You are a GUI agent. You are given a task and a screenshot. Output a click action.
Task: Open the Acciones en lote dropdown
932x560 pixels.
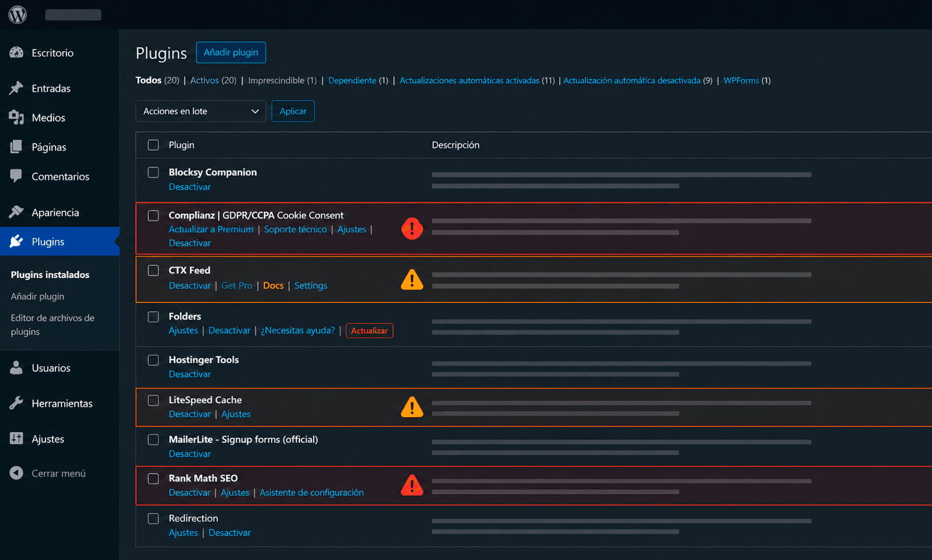(200, 111)
